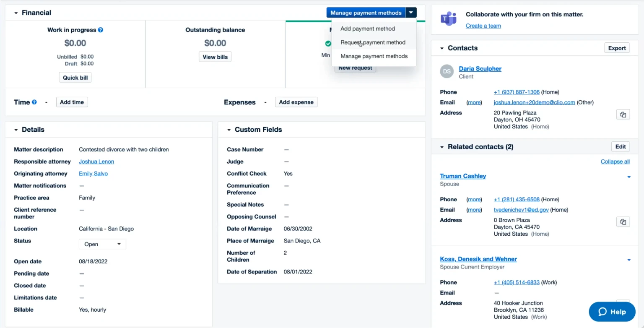This screenshot has height=328, width=644.
Task: Copy Truman Cashley's address using copy icon
Action: click(x=623, y=221)
